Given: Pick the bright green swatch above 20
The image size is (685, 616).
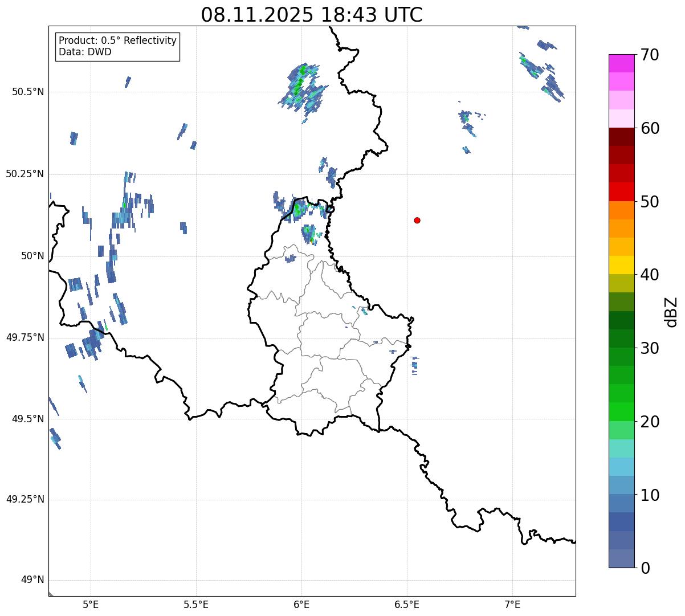Looking at the screenshot, I should 621,411.
